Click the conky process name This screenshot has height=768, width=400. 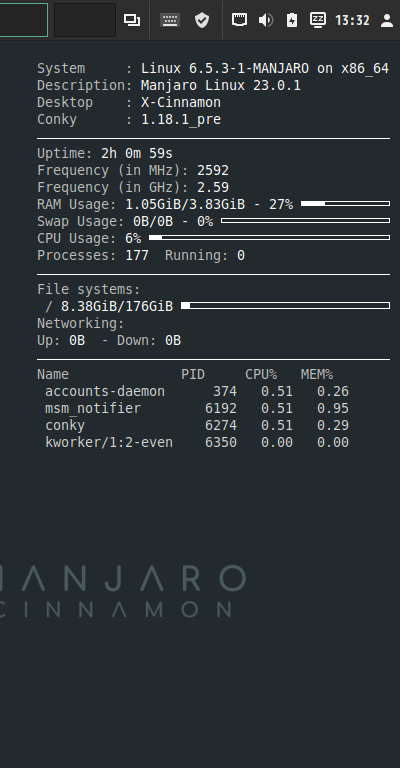point(65,426)
